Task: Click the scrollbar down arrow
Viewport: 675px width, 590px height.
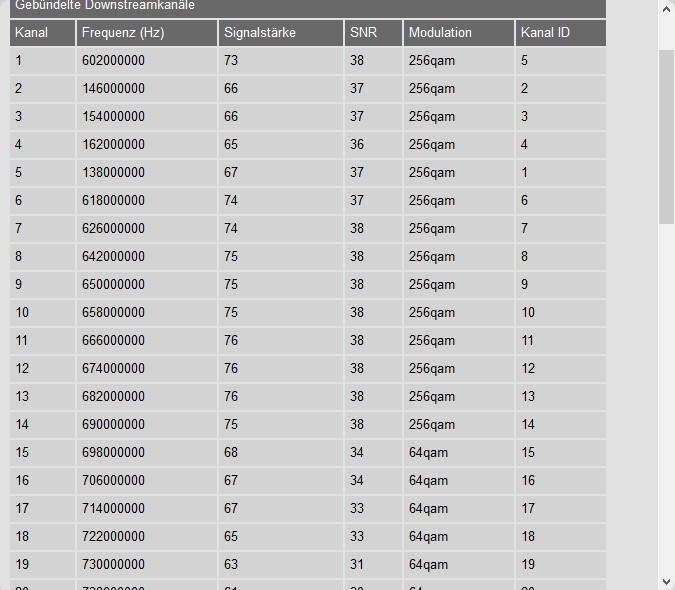Action: pyautogui.click(x=667, y=581)
